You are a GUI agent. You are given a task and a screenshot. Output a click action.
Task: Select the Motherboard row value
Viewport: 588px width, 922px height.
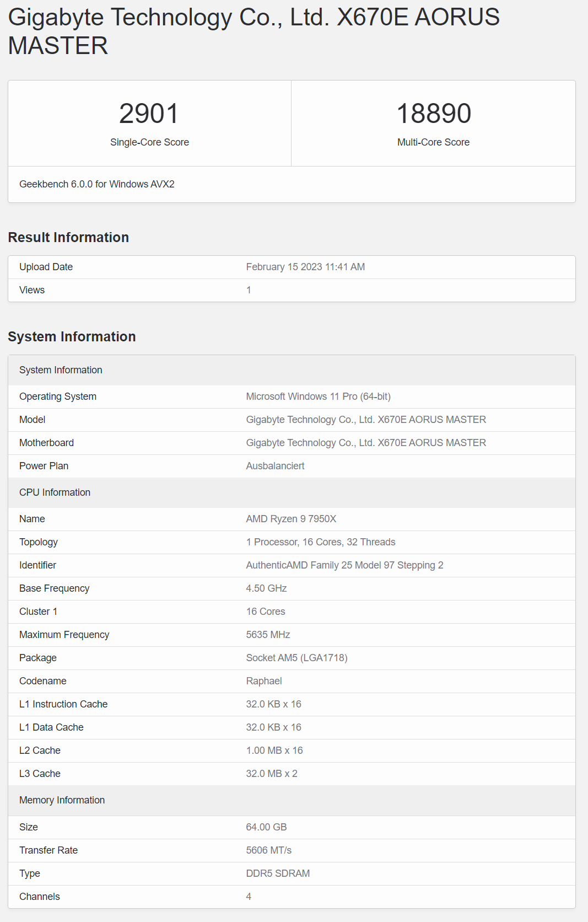366,443
